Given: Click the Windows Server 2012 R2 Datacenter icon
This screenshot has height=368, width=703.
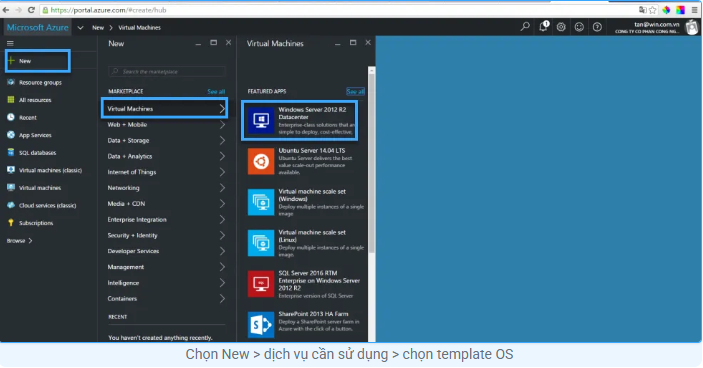Looking at the screenshot, I should click(261, 120).
